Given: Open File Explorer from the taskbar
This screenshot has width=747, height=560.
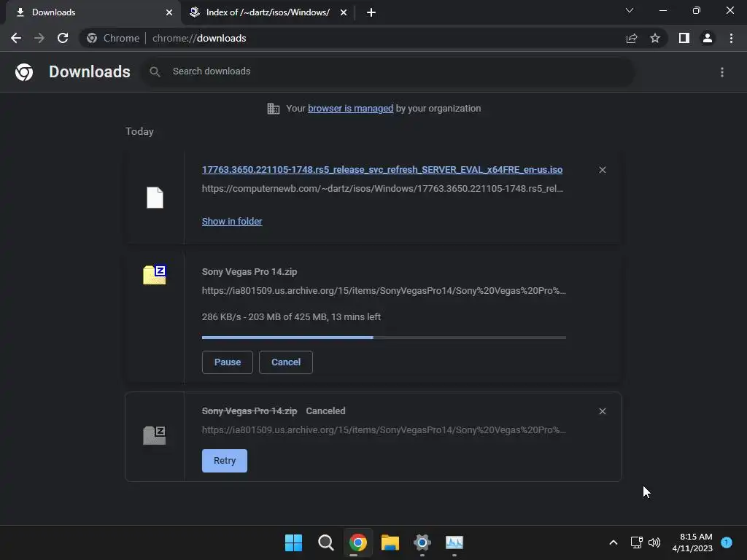Looking at the screenshot, I should coord(390,542).
